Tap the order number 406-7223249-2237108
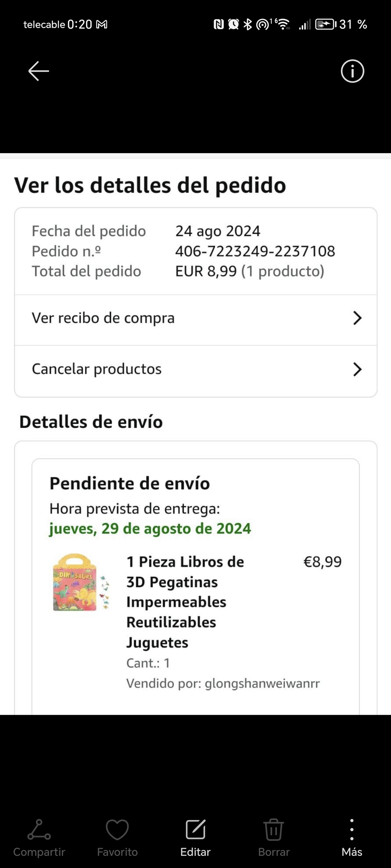This screenshot has height=868, width=391. pos(255,251)
